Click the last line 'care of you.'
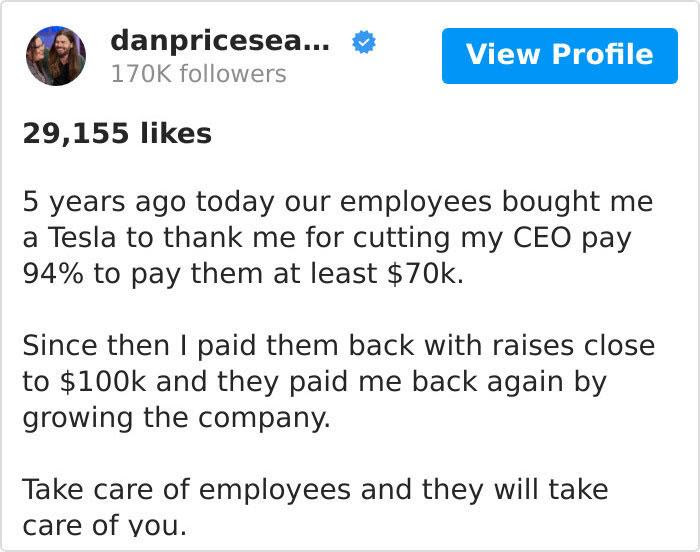This screenshot has height=552, width=700. pos(104,525)
